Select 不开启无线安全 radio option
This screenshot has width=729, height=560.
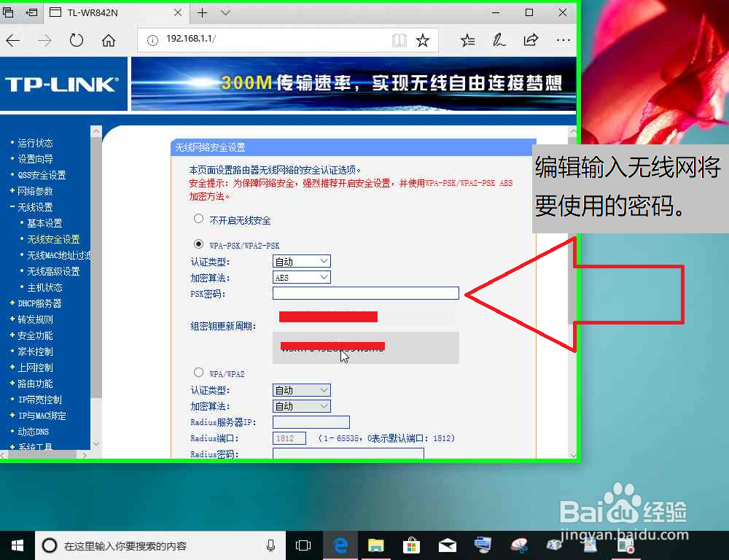pyautogui.click(x=198, y=218)
